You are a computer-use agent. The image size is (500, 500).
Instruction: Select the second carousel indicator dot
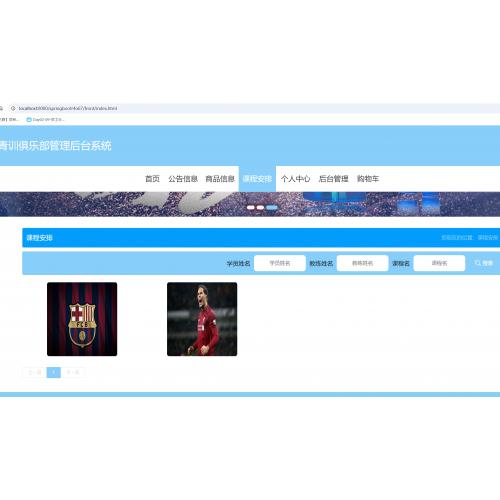[x=260, y=207]
